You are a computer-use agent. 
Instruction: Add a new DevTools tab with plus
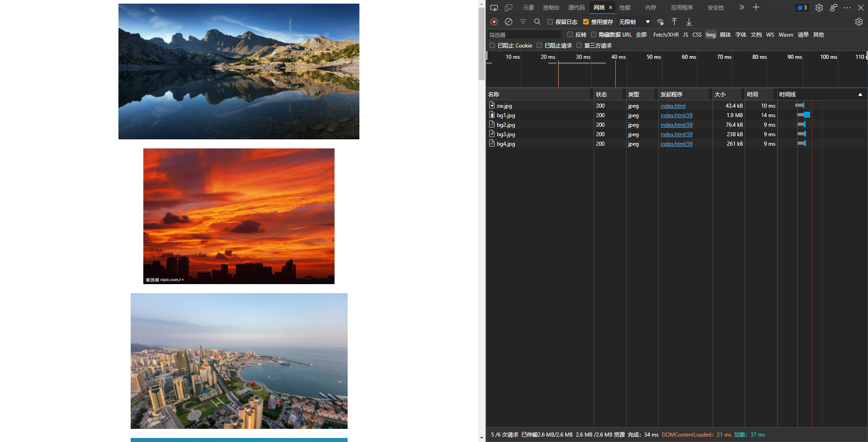756,7
